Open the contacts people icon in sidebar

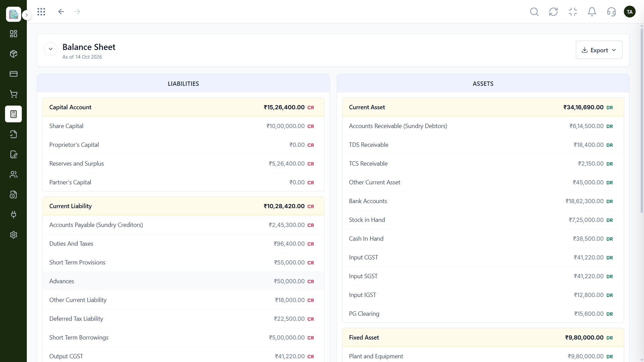point(13,175)
